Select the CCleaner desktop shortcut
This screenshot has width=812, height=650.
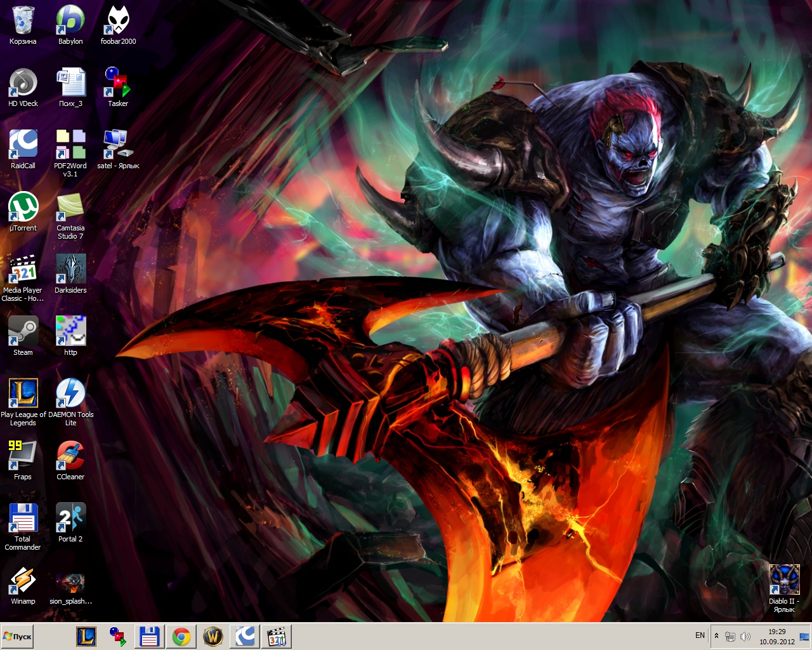[70, 461]
